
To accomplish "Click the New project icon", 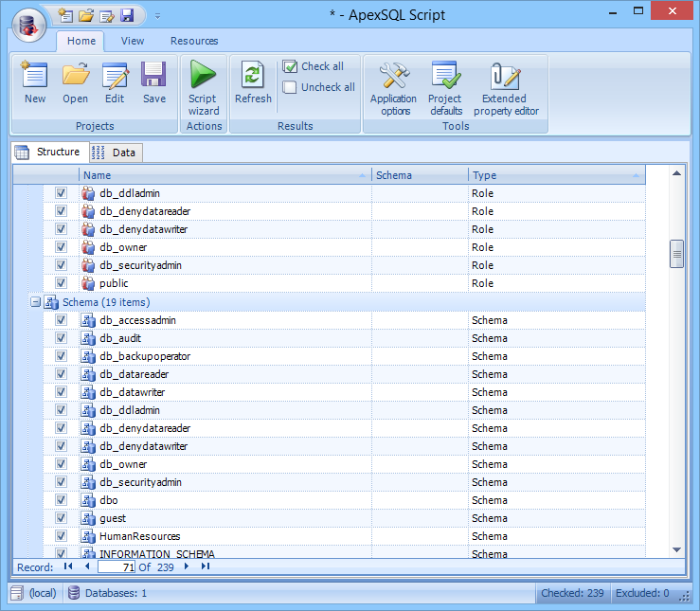I will [x=35, y=81].
